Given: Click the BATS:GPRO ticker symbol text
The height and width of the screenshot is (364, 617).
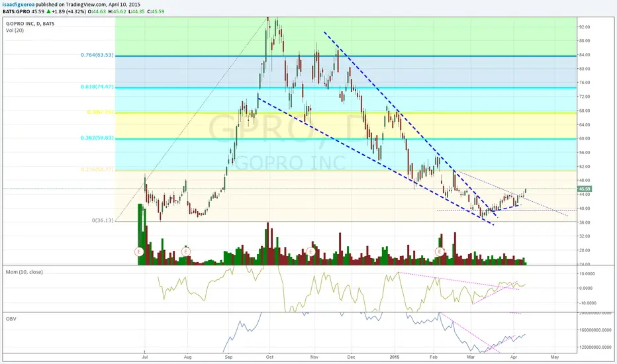Looking at the screenshot, I should (17, 11).
